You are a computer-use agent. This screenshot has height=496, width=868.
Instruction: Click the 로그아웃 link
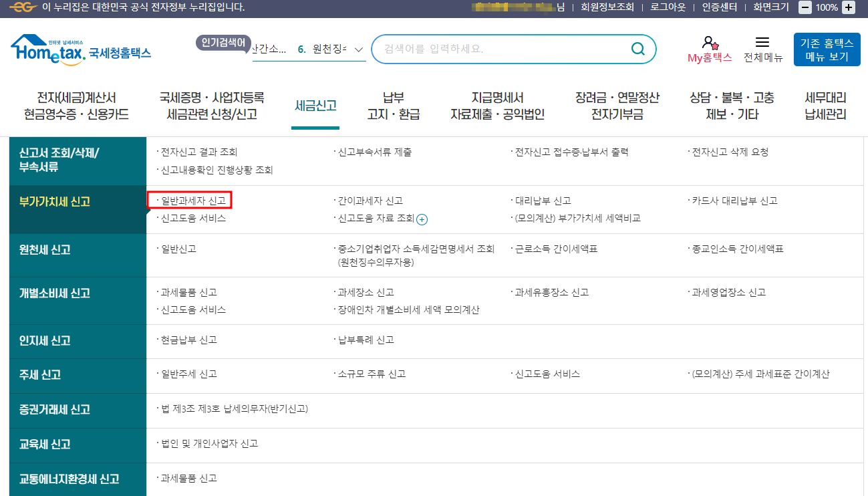point(669,8)
